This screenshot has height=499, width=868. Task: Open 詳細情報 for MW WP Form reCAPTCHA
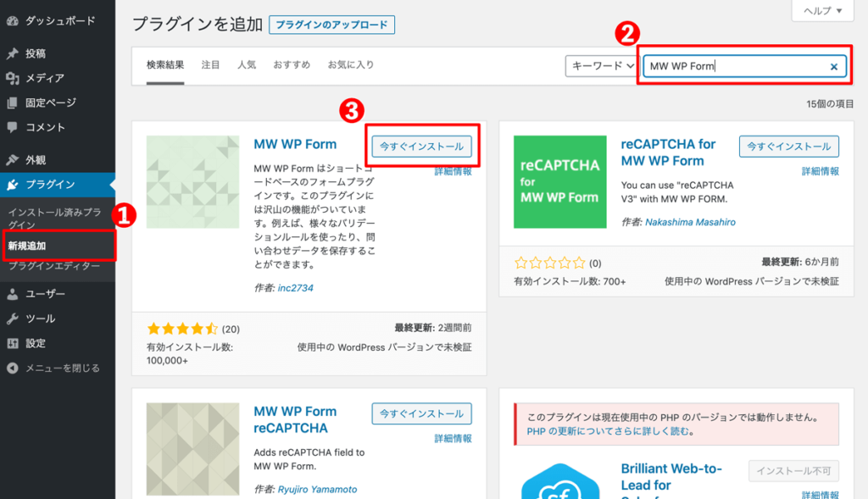453,439
